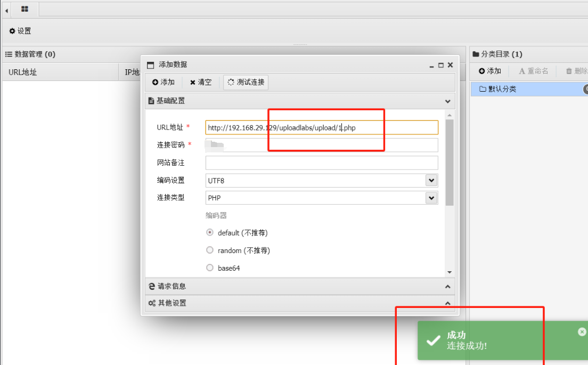Image resolution: width=588 pixels, height=365 pixels.
Task: Click the 网站备注 input field
Action: click(x=322, y=163)
